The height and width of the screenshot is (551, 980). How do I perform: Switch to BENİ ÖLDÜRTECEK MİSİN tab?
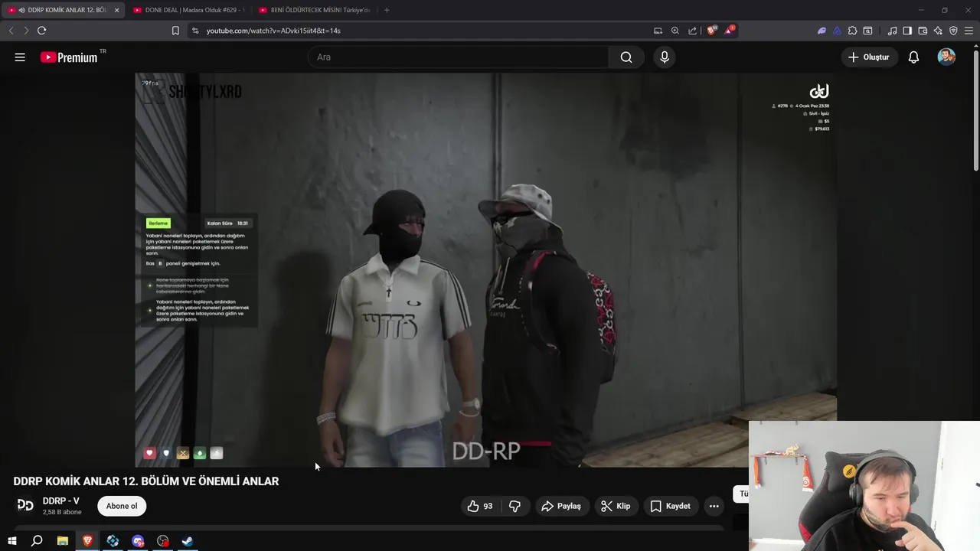click(x=314, y=10)
